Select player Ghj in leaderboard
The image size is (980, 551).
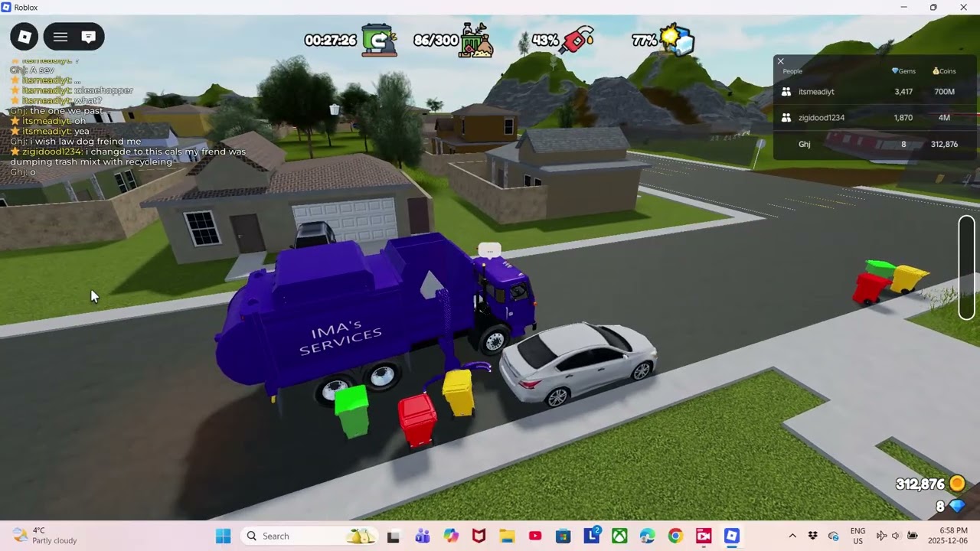[875, 144]
